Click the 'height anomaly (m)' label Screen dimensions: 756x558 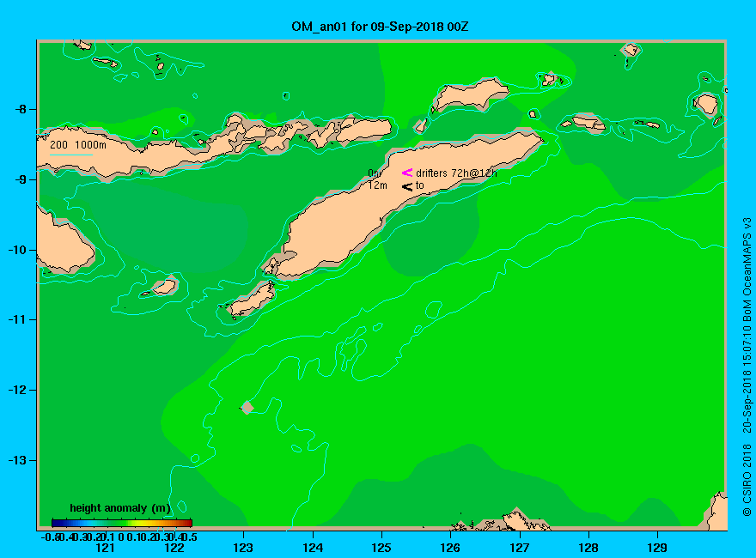click(x=120, y=508)
